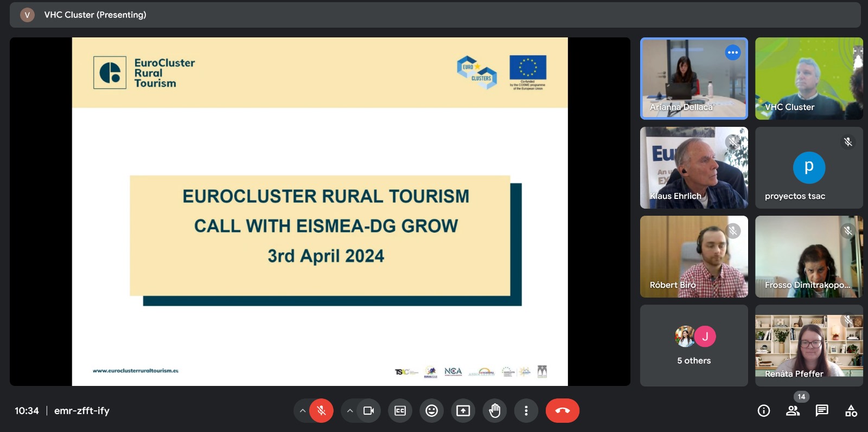Expand audio settings arrow beside microphone
The height and width of the screenshot is (432, 868).
point(303,411)
